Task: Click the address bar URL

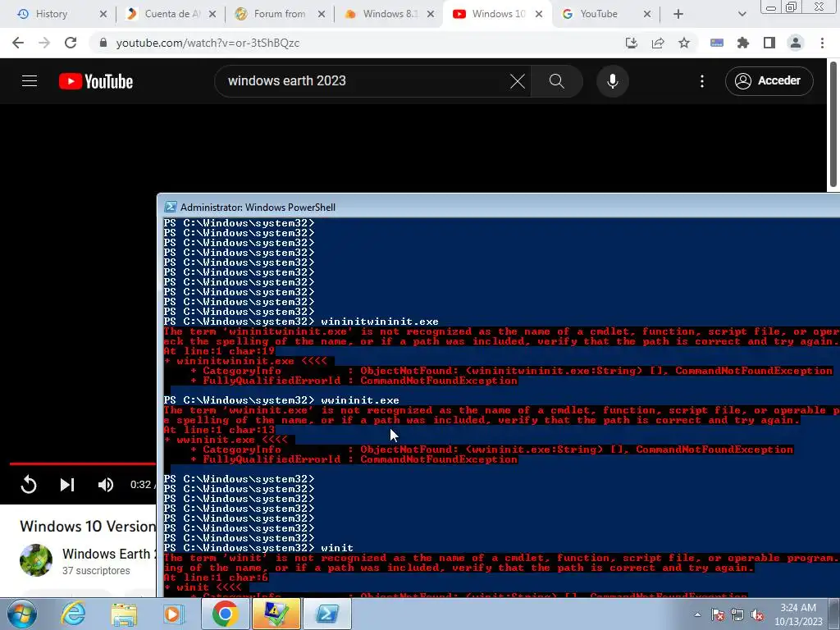Action: click(208, 43)
